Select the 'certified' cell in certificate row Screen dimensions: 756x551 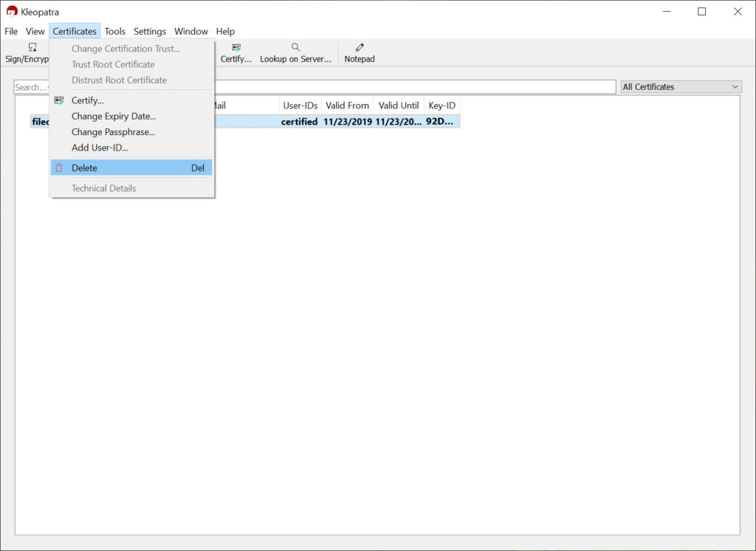point(300,122)
